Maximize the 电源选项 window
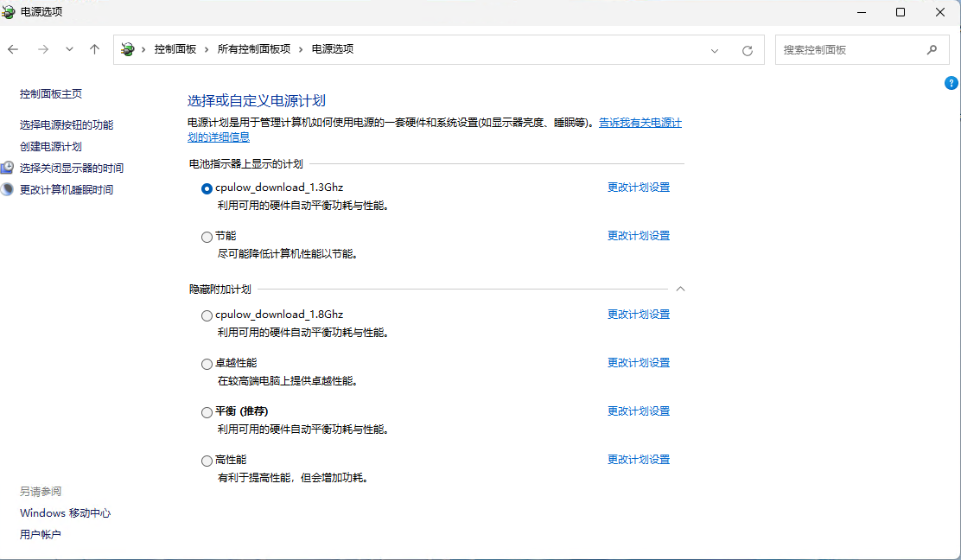 click(901, 12)
